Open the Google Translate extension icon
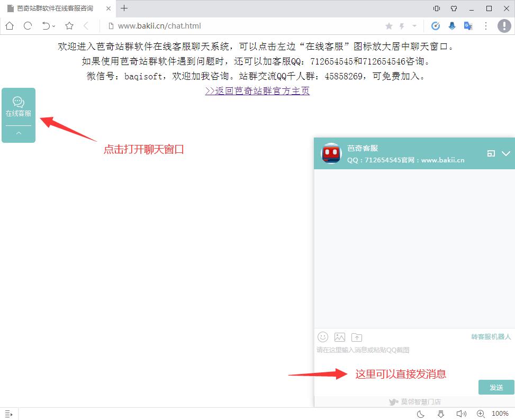Screen dimensions: 515x420 click(x=468, y=26)
